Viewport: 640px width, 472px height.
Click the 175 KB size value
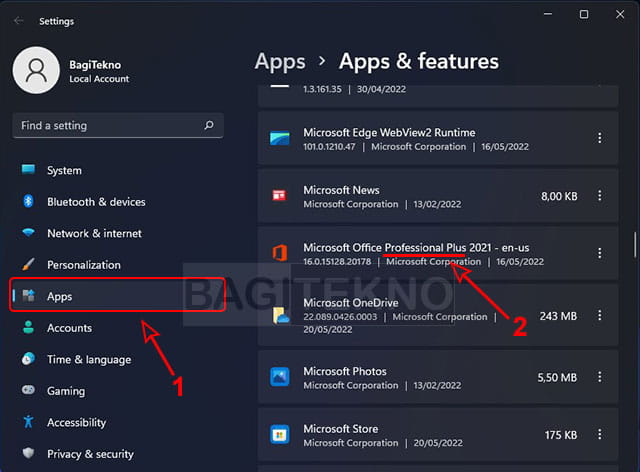(560, 435)
